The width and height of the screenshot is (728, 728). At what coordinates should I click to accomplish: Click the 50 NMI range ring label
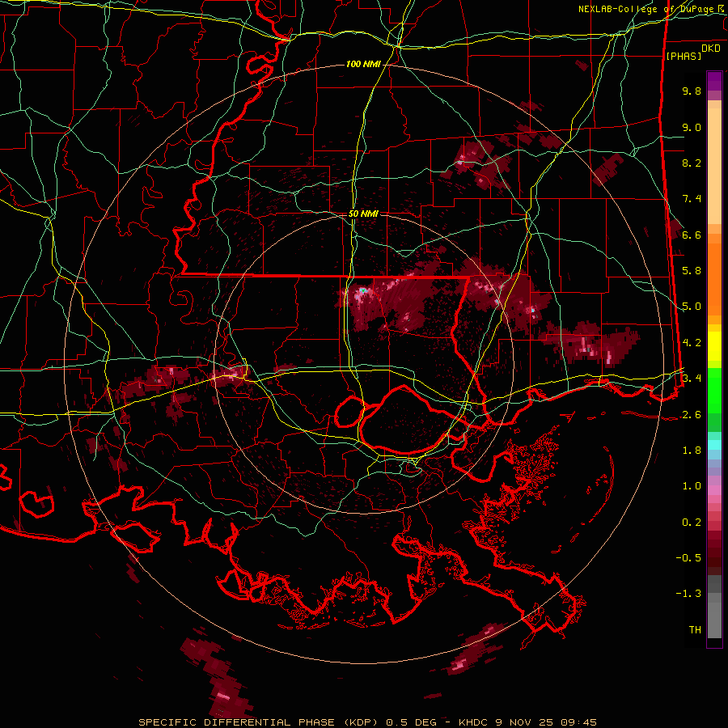363,214
